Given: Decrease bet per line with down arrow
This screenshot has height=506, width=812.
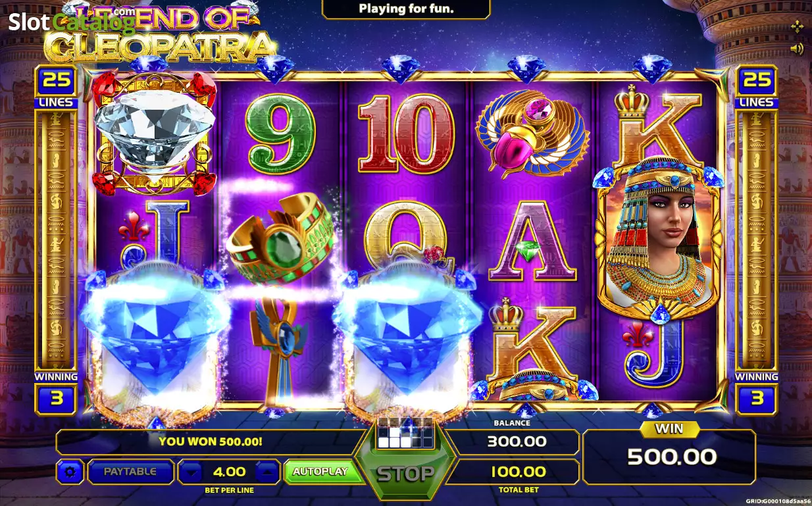Looking at the screenshot, I should pyautogui.click(x=191, y=472).
